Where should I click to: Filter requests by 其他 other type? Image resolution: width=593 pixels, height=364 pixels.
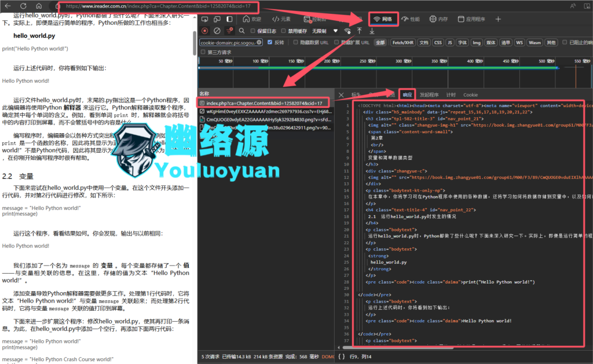(x=551, y=43)
